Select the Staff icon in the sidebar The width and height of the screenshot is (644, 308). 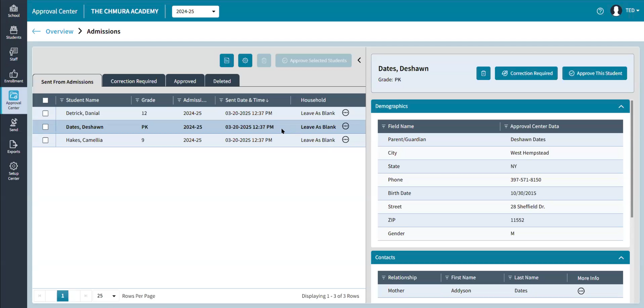13,54
